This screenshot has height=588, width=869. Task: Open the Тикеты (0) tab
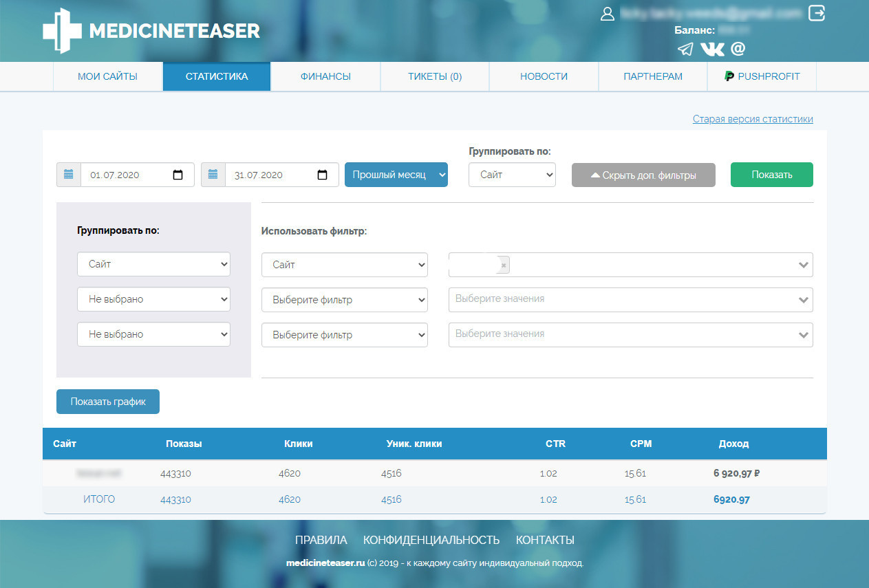[x=435, y=76]
